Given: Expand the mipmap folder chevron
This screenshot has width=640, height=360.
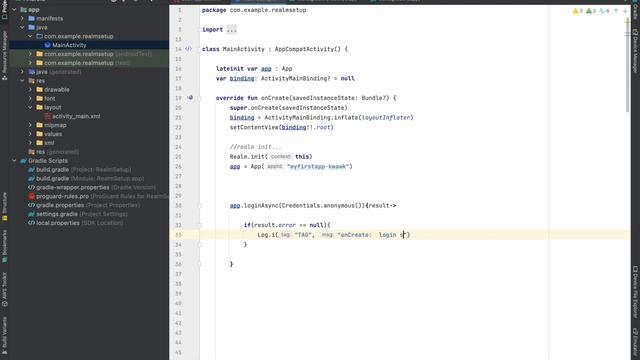Looking at the screenshot, I should [x=30, y=125].
